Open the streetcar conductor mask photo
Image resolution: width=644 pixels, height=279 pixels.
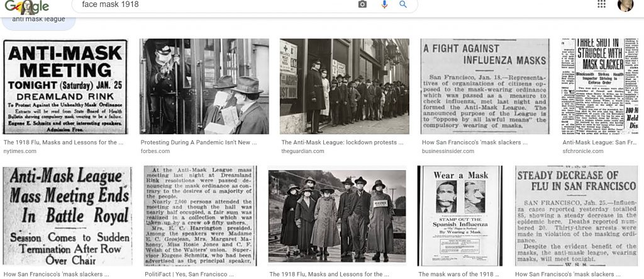pyautogui.click(x=204, y=86)
